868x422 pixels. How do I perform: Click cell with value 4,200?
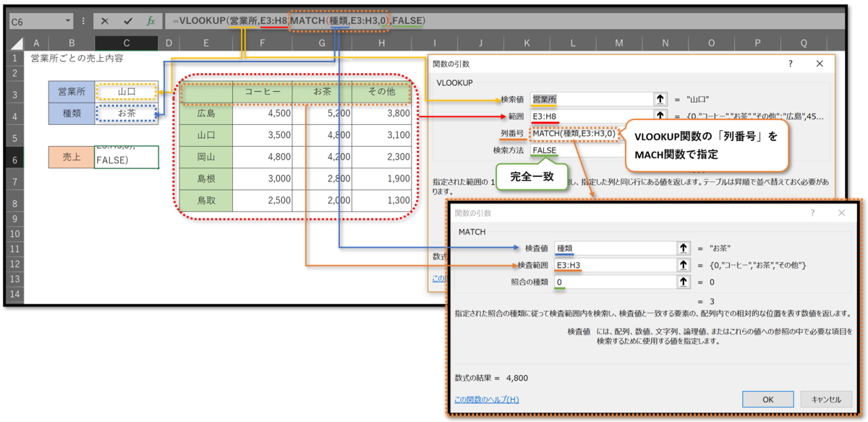point(322,157)
